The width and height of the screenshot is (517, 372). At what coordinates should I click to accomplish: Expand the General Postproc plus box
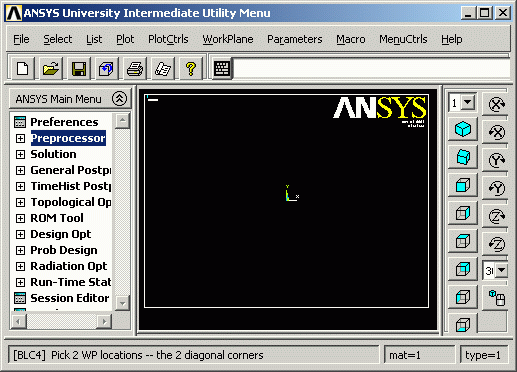[20, 170]
